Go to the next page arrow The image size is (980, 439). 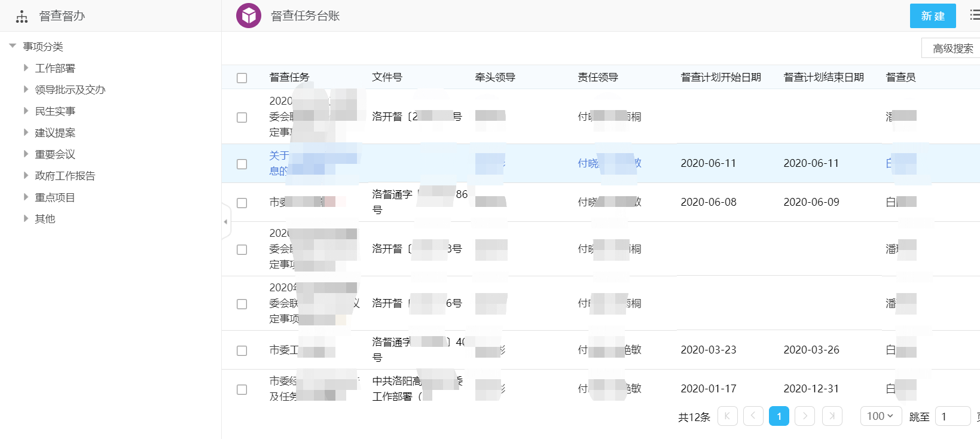tap(805, 416)
